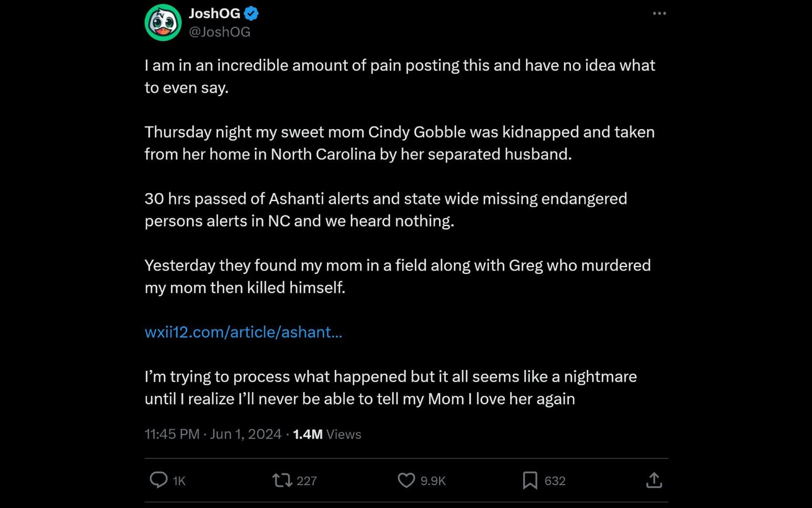Like the tweet with the heart icon
The image size is (812, 508).
[x=407, y=480]
